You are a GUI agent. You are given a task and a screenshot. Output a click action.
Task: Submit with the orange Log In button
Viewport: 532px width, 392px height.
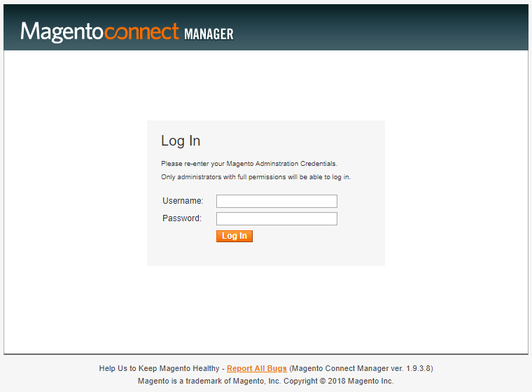point(234,236)
